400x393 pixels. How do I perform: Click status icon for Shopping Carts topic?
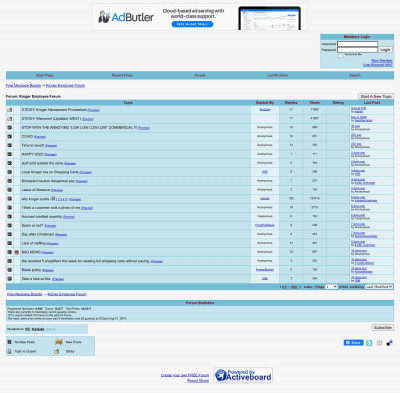click(10, 172)
